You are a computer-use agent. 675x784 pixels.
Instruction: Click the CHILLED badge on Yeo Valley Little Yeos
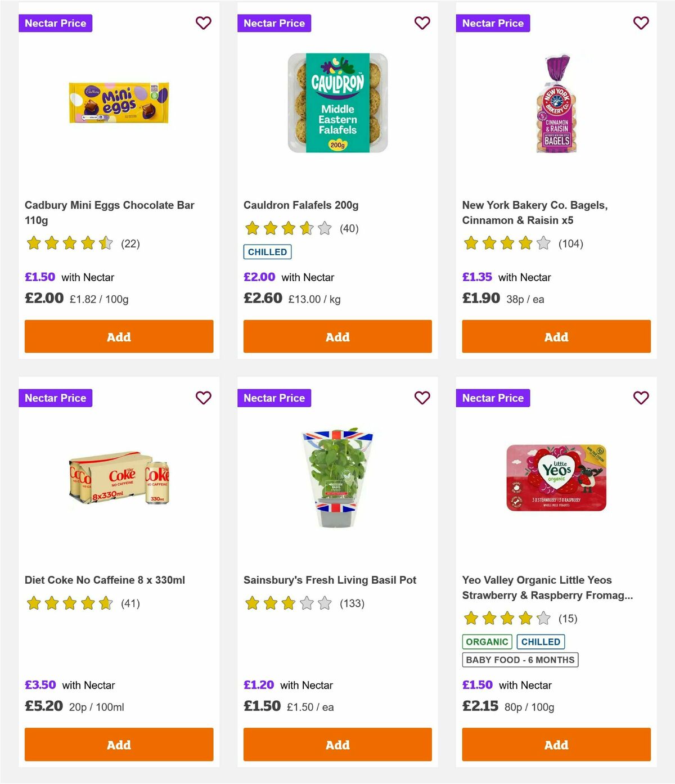coord(541,641)
